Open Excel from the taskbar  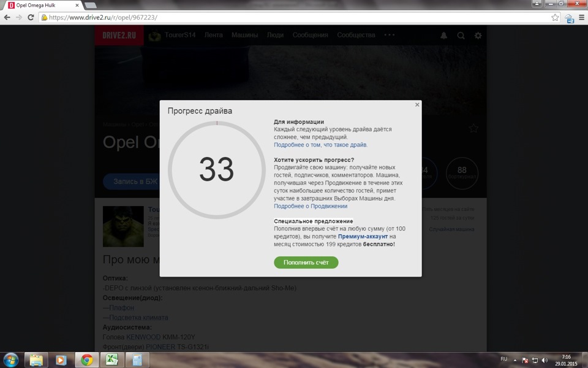[111, 360]
